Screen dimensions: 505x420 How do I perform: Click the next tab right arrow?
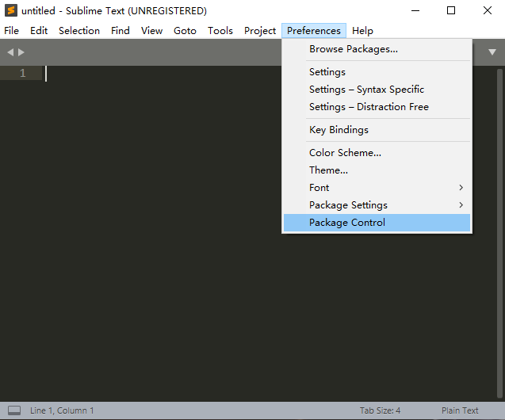pyautogui.click(x=21, y=52)
